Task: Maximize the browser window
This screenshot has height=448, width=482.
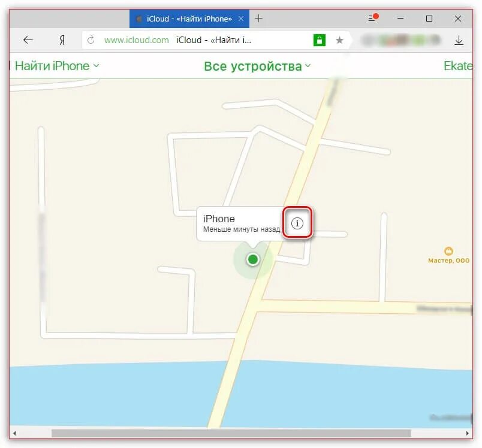Action: (x=429, y=19)
